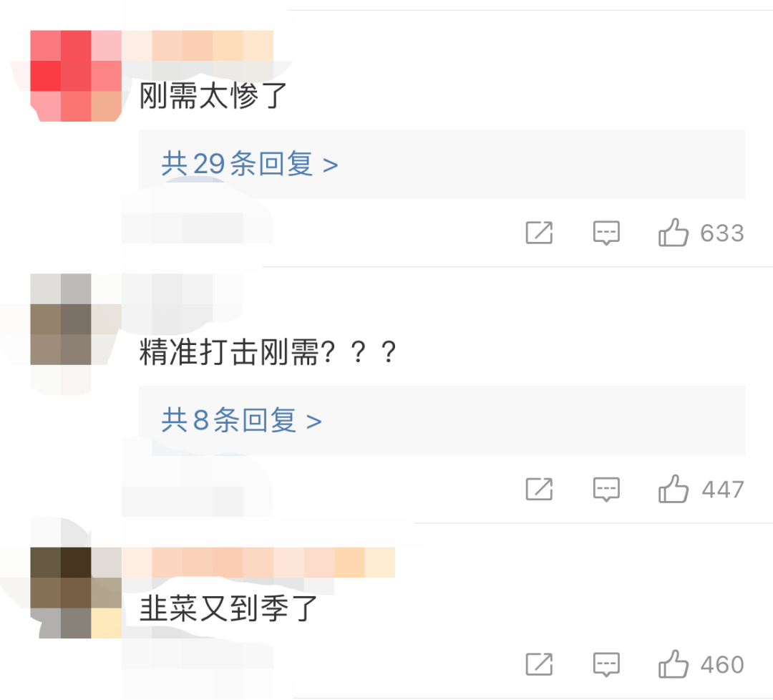Share the comment "精准打击刚需???"
The height and width of the screenshot is (700, 773).
[x=540, y=489]
